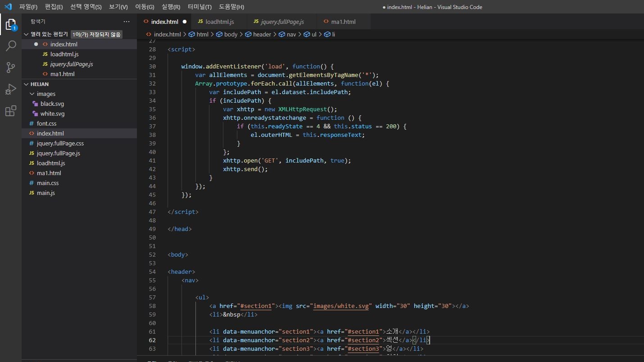644x362 pixels.
Task: Collapse the open editors section
Action: tap(26, 34)
